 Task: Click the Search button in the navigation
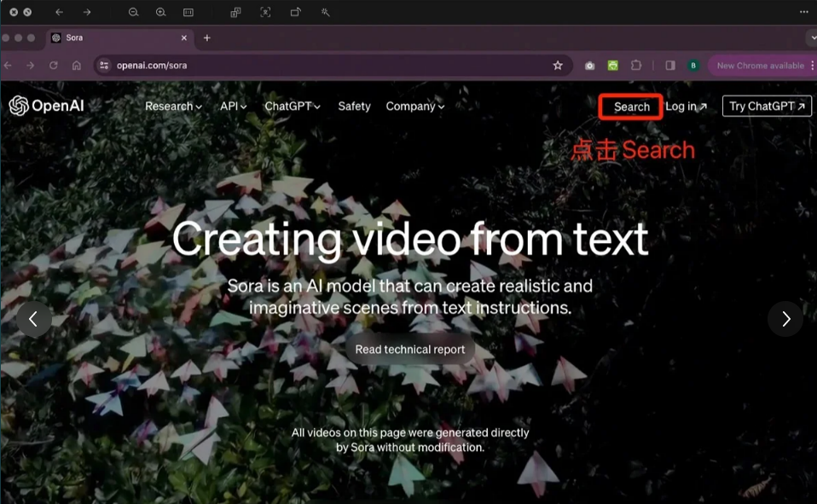click(631, 107)
